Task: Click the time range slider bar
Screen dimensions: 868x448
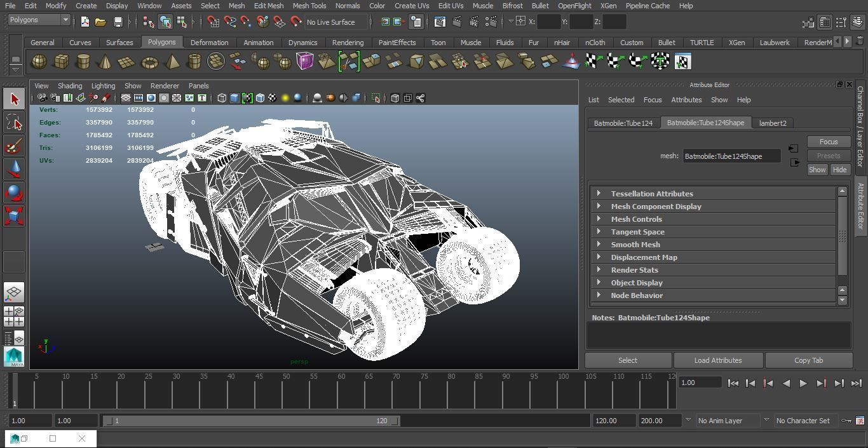Action: pyautogui.click(x=251, y=421)
